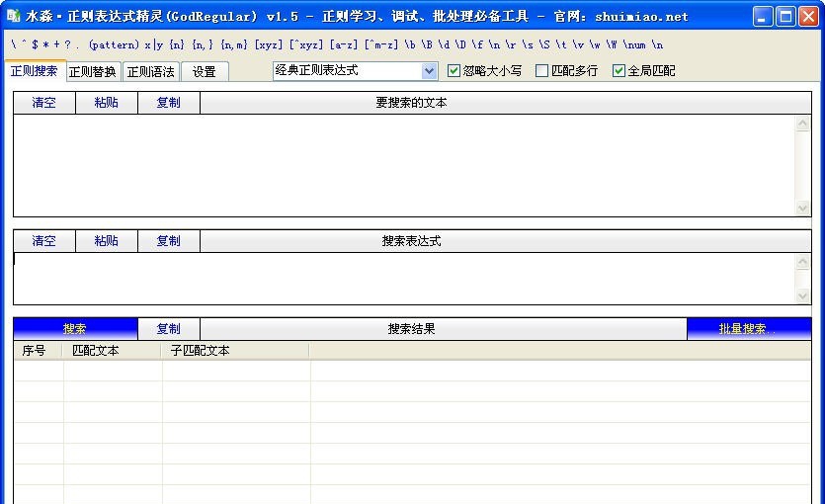
Task: Switch to the 正则替换 tab
Action: click(93, 71)
